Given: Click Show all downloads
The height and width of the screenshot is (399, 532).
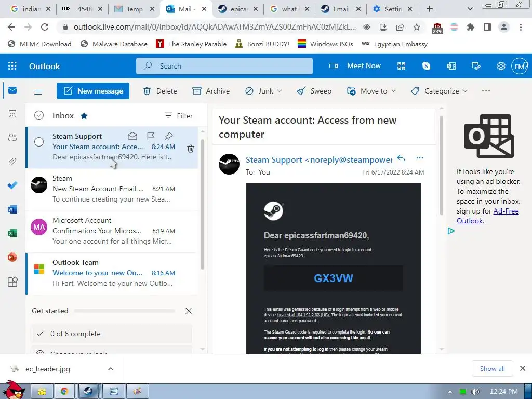Looking at the screenshot, I should click(x=493, y=368).
